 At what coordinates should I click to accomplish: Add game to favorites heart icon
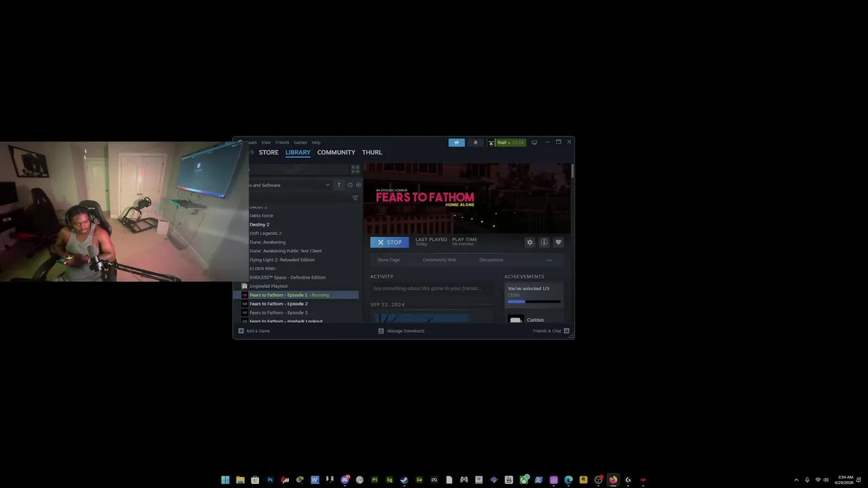[x=558, y=242]
